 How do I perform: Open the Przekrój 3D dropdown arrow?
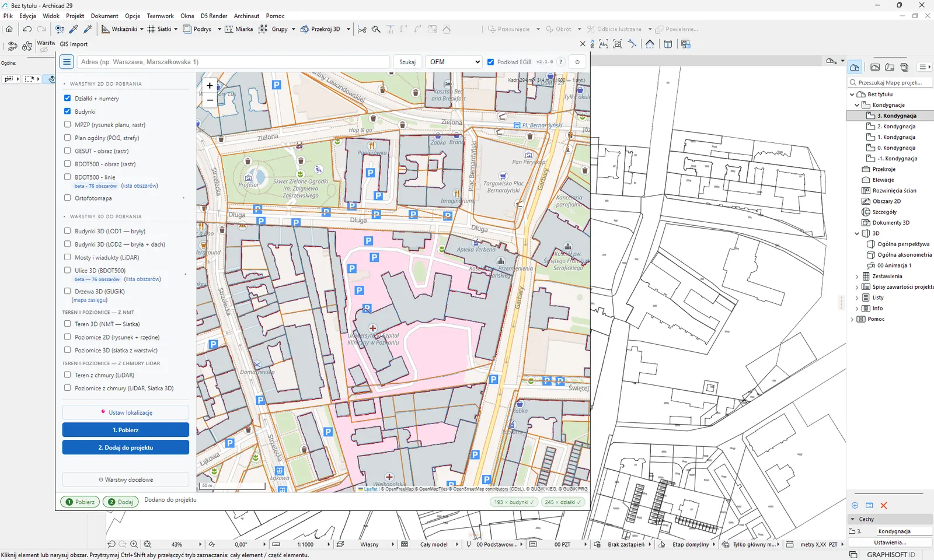[348, 29]
